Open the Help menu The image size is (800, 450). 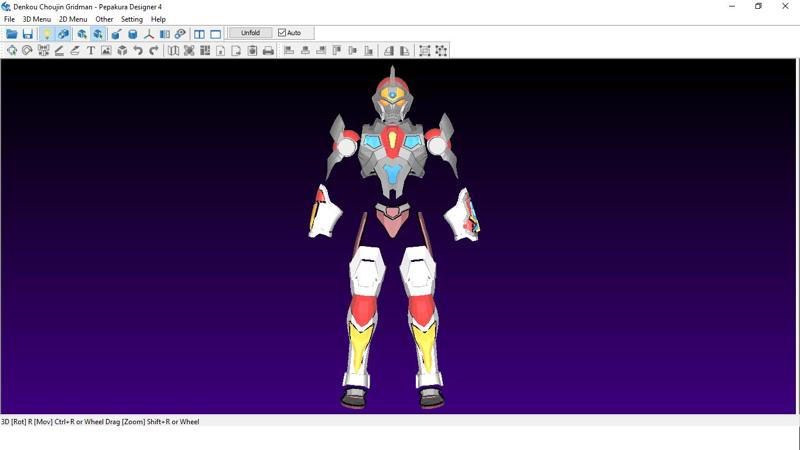158,19
